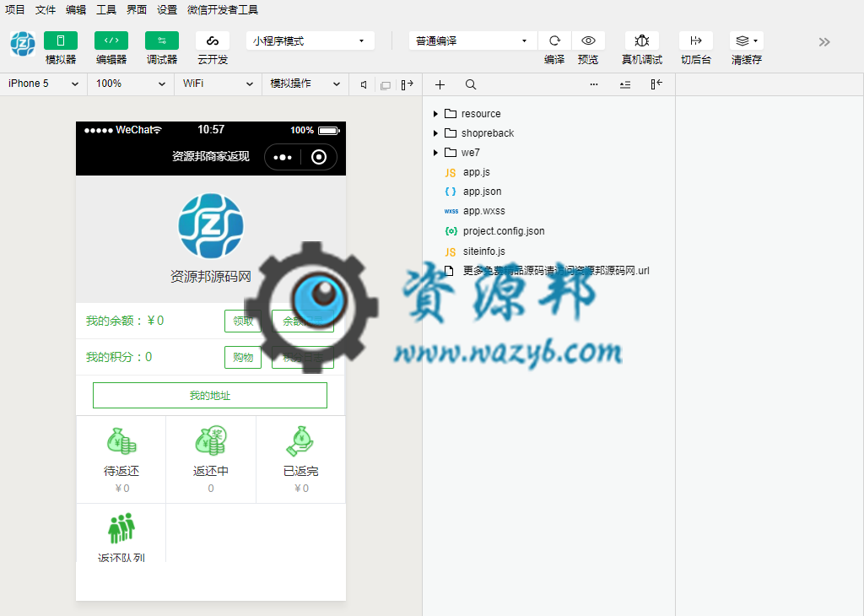Image resolution: width=864 pixels, height=616 pixels.
Task: Click the file search magnifier icon
Action: [471, 85]
